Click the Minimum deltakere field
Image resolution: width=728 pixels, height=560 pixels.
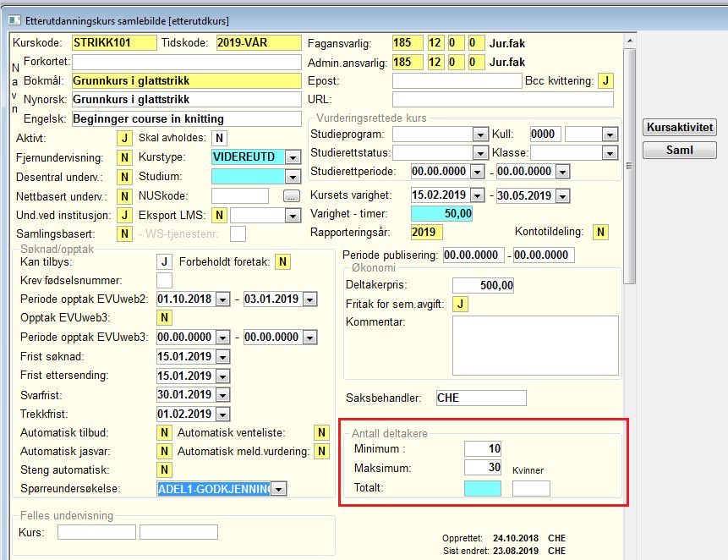[483, 448]
